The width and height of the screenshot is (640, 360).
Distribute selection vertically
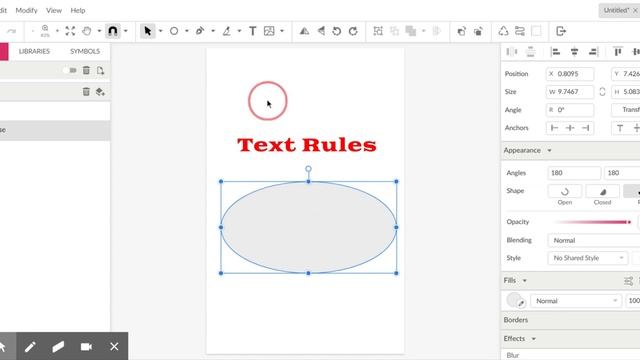(531, 51)
